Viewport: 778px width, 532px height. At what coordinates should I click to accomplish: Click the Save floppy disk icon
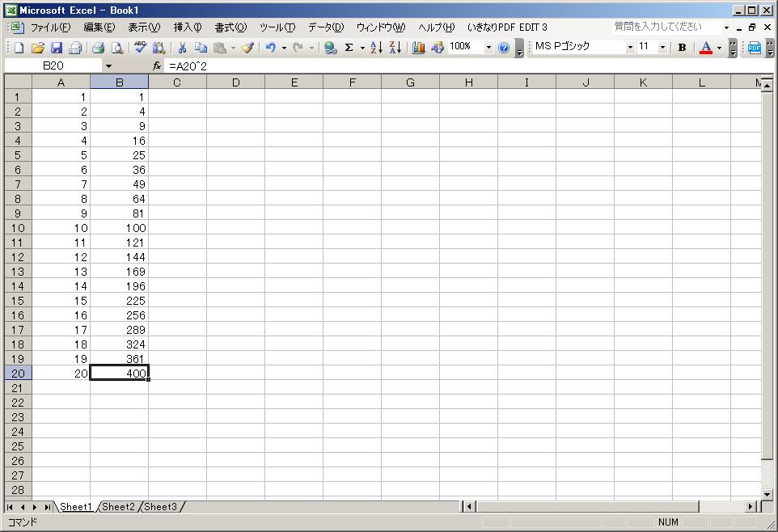point(57,48)
